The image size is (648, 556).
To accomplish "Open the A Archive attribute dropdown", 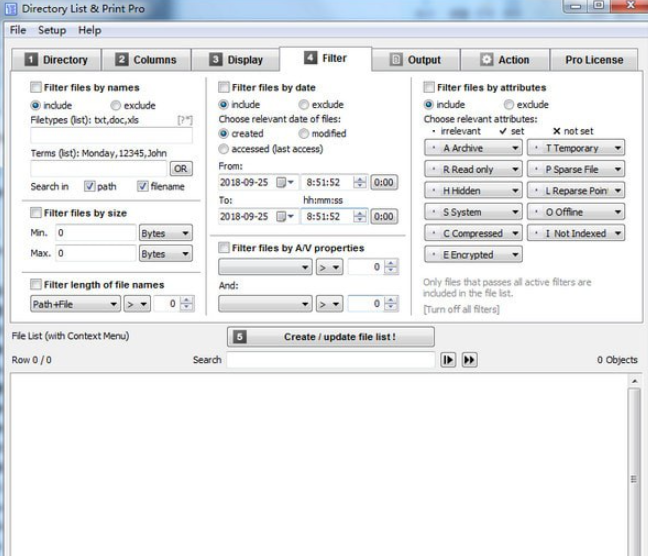I will (473, 148).
